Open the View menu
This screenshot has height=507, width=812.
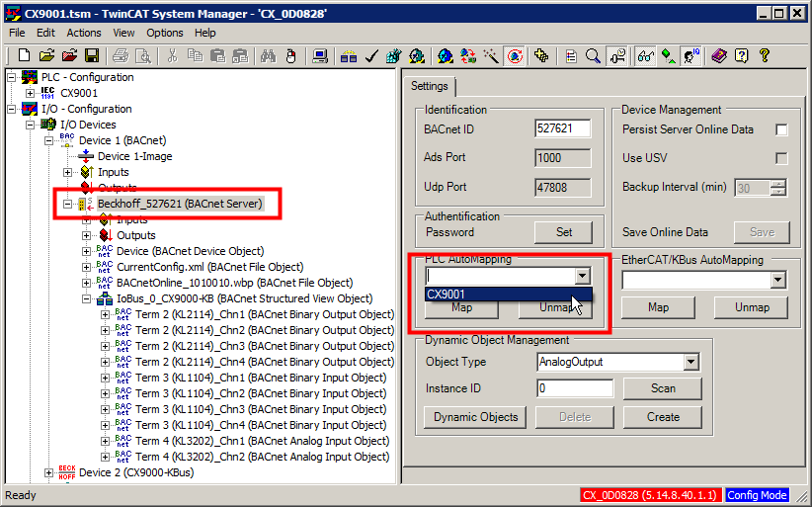pyautogui.click(x=123, y=33)
